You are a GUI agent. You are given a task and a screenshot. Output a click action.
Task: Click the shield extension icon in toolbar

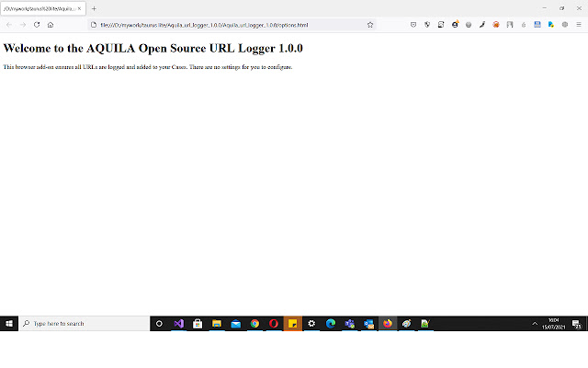(x=427, y=25)
